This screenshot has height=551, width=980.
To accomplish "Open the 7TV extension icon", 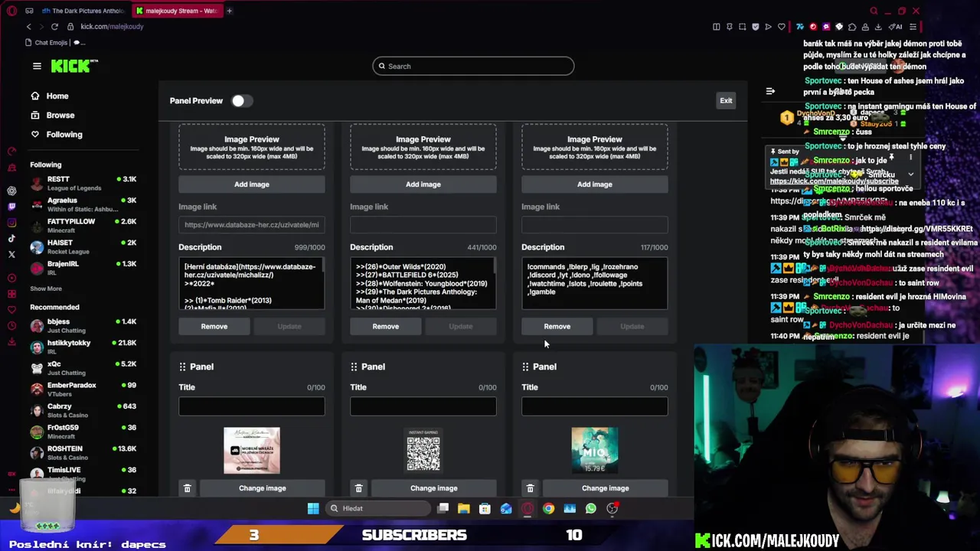I will click(x=800, y=27).
